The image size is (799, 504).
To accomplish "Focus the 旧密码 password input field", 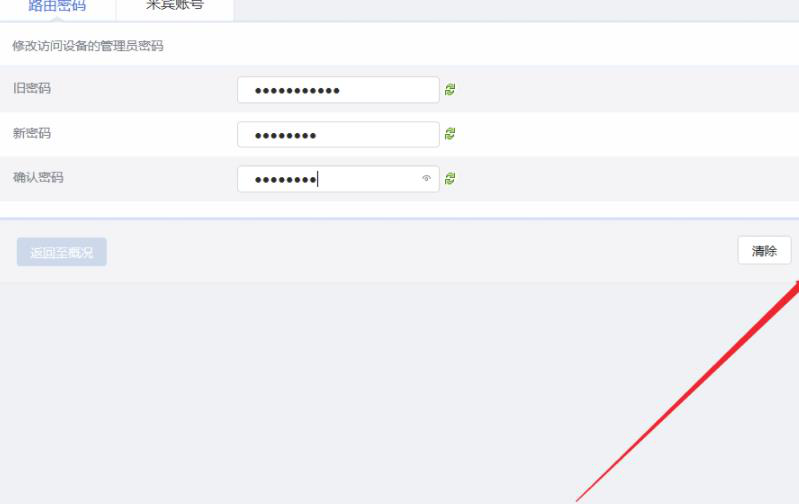I will (338, 90).
